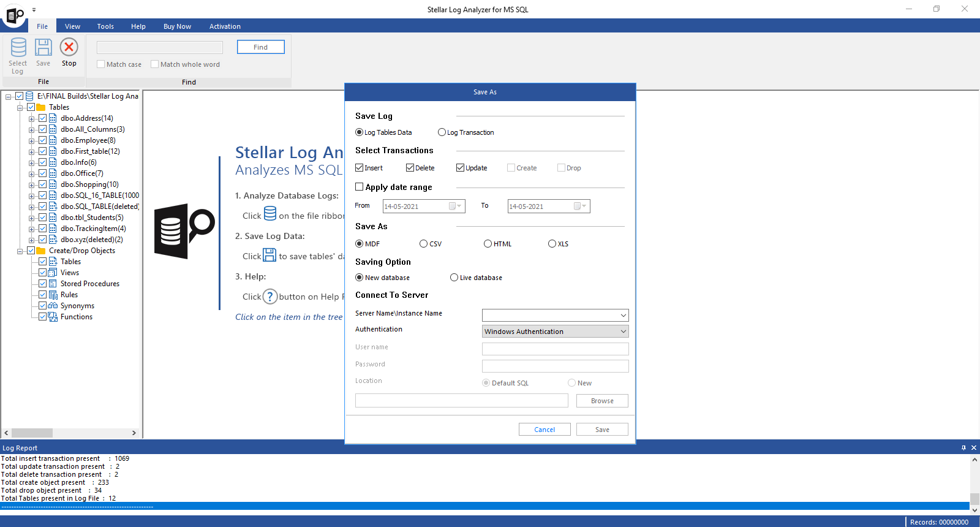980x527 pixels.
Task: Select XLS save format
Action: [552, 244]
